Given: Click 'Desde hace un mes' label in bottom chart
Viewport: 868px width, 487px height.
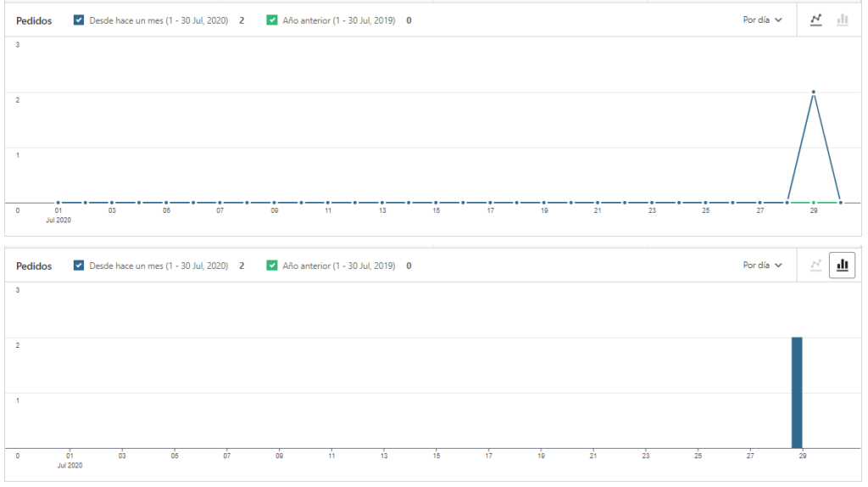Looking at the screenshot, I should point(159,266).
